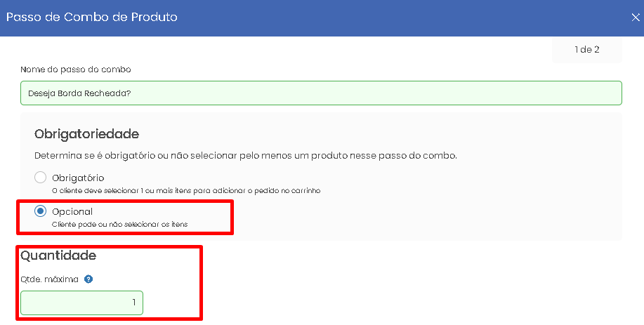Click the Obrigatório option label text
The width and height of the screenshot is (644, 325).
[x=78, y=178]
